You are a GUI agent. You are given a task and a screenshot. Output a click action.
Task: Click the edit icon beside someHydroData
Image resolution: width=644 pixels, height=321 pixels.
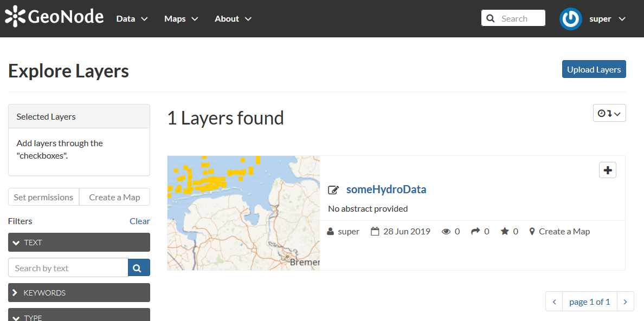click(333, 190)
